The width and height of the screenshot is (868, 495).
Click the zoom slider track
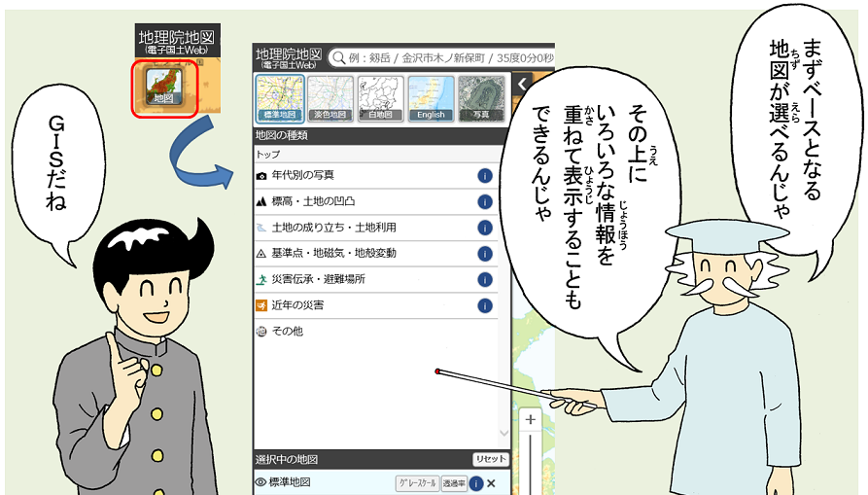(x=531, y=464)
